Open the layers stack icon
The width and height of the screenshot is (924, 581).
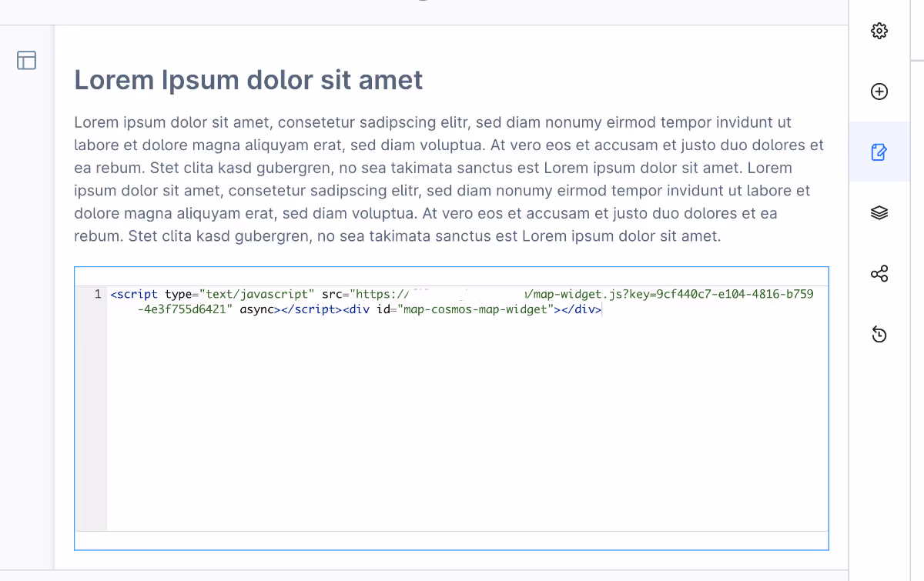point(879,212)
